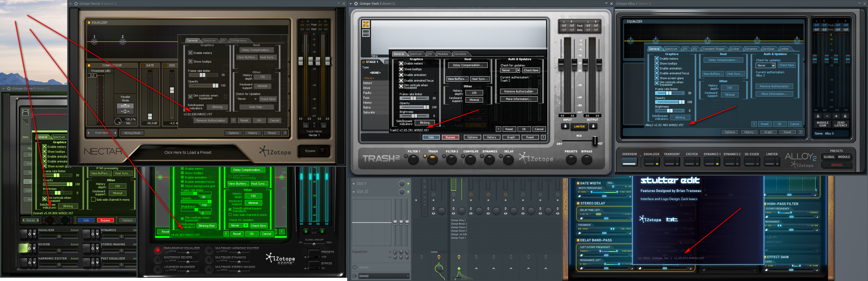Click Frame rate limiter slider in Nectar options
Viewport: 868px width, 281px height.
203,75
